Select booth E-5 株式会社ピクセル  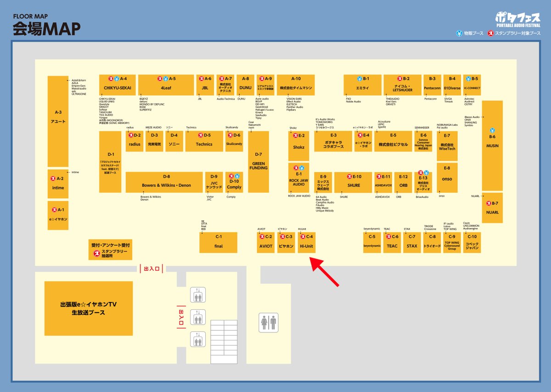point(393,141)
